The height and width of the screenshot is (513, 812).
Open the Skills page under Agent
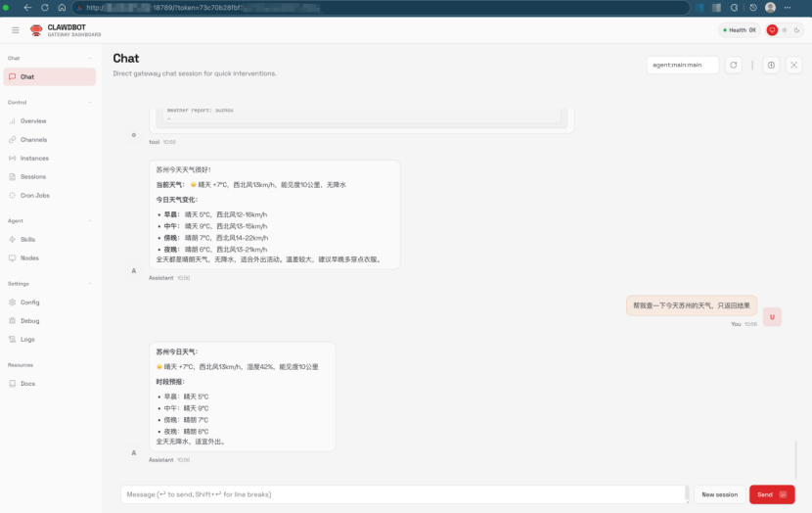point(27,239)
